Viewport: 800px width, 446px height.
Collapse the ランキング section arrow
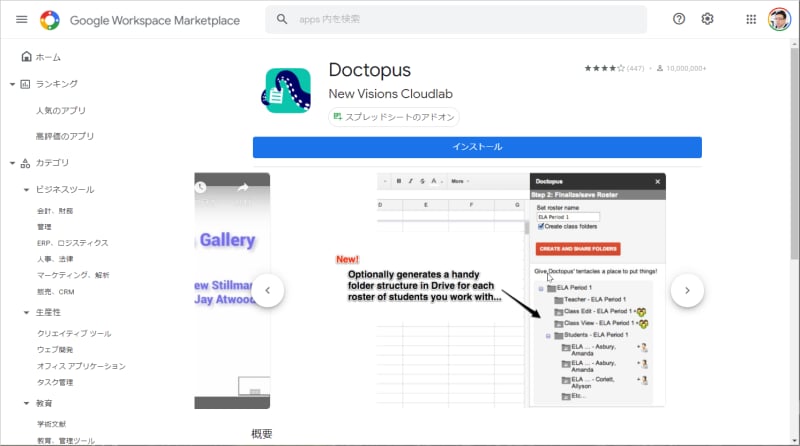[x=12, y=84]
